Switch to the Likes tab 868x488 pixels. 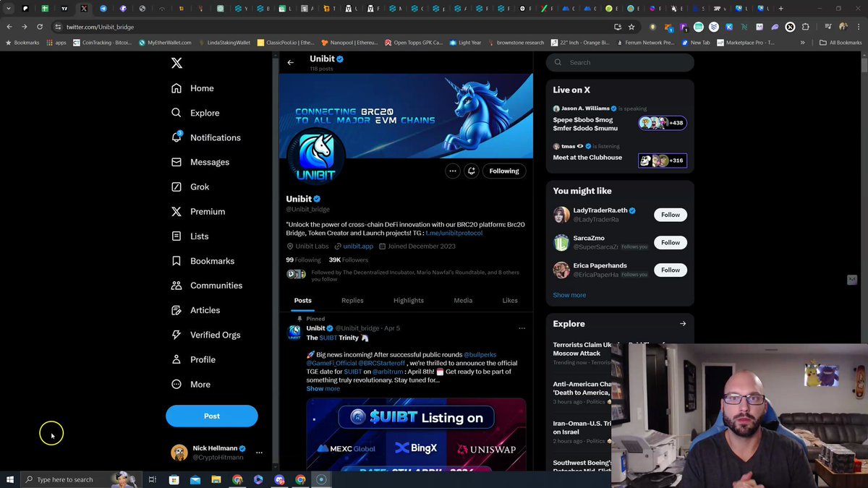point(510,300)
